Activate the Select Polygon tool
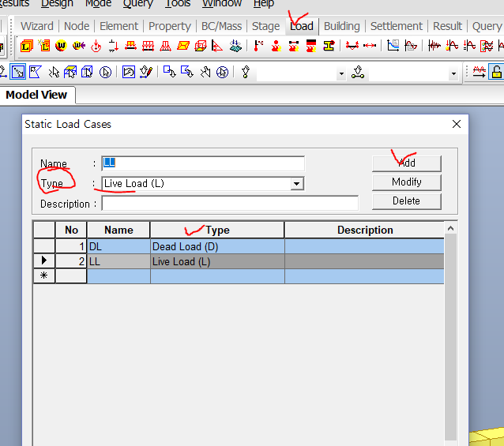 pos(36,72)
